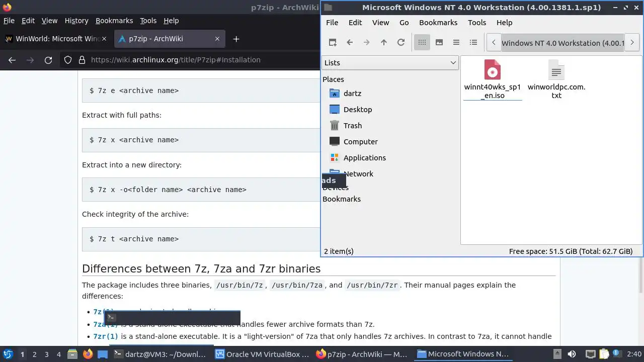Open file manager Help menu

pos(504,23)
